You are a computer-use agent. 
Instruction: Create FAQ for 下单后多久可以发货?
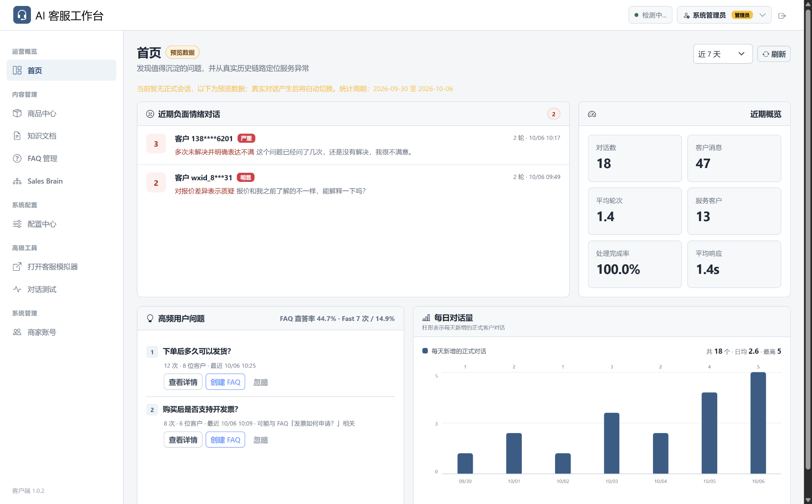coord(225,382)
